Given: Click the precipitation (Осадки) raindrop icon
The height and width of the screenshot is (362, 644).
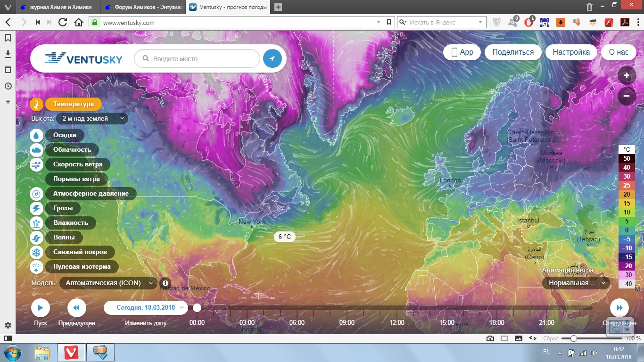Looking at the screenshot, I should click(x=36, y=135).
